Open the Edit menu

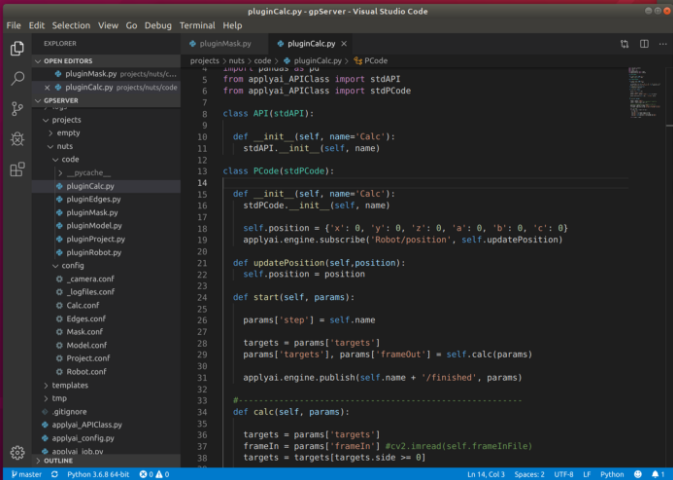36,26
